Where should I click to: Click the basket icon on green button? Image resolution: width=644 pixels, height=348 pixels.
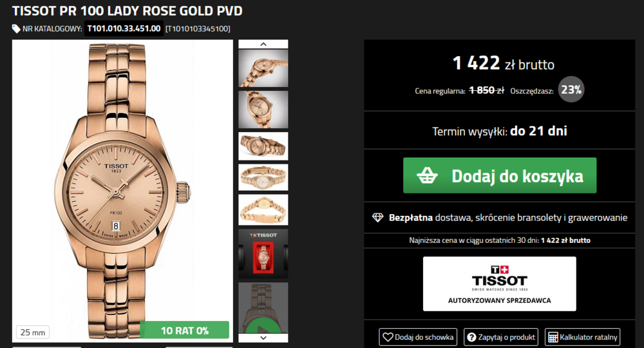(x=427, y=175)
